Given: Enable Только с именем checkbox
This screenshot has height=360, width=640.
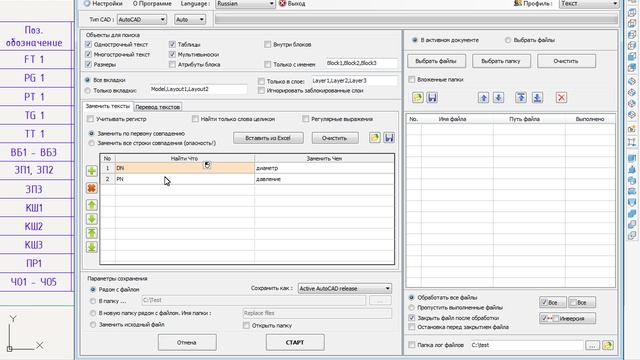Looking at the screenshot, I should pyautogui.click(x=268, y=64).
